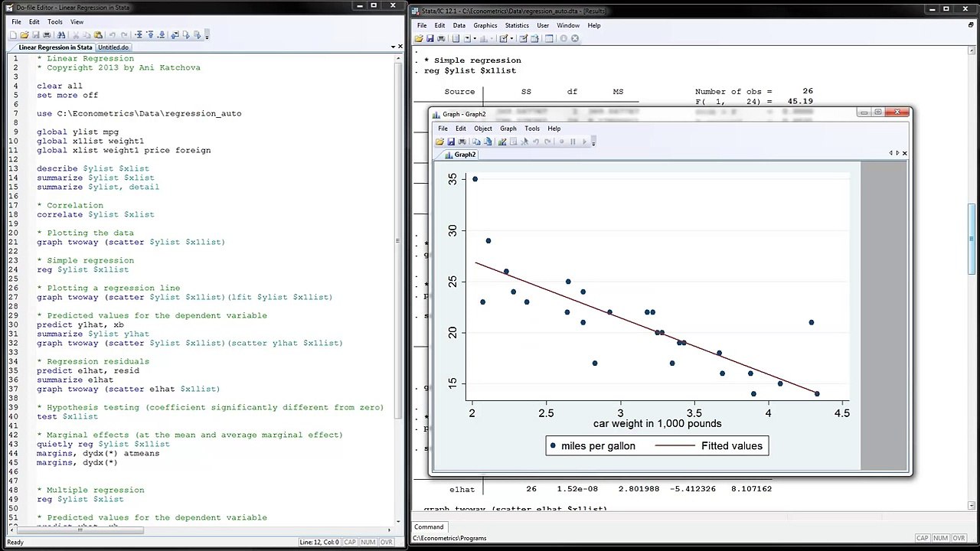Image resolution: width=980 pixels, height=551 pixels.
Task: Expand Graph window toolbar options arrow
Action: click(593, 142)
